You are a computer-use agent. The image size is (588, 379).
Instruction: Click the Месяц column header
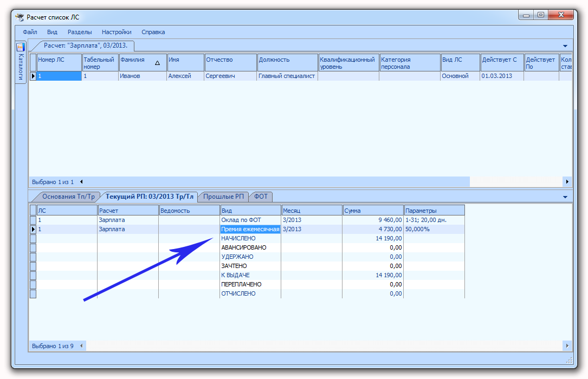[312, 211]
